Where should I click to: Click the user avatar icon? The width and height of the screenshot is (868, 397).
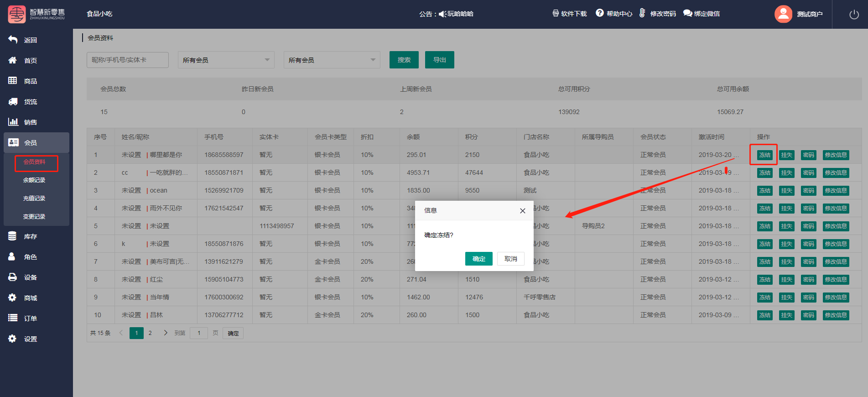(783, 14)
